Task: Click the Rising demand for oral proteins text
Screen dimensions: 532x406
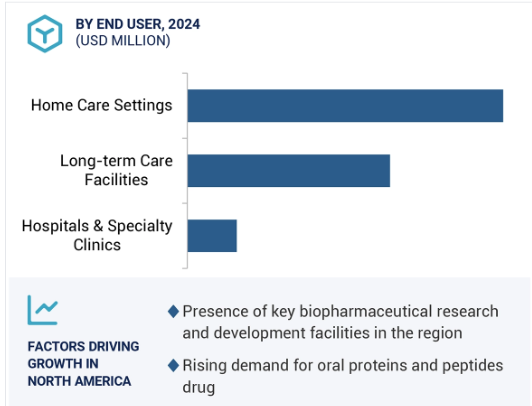Action: [x=343, y=366]
